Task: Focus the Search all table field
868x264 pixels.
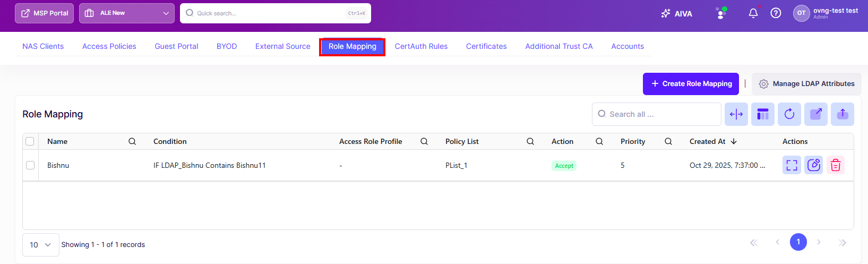Action: [657, 114]
